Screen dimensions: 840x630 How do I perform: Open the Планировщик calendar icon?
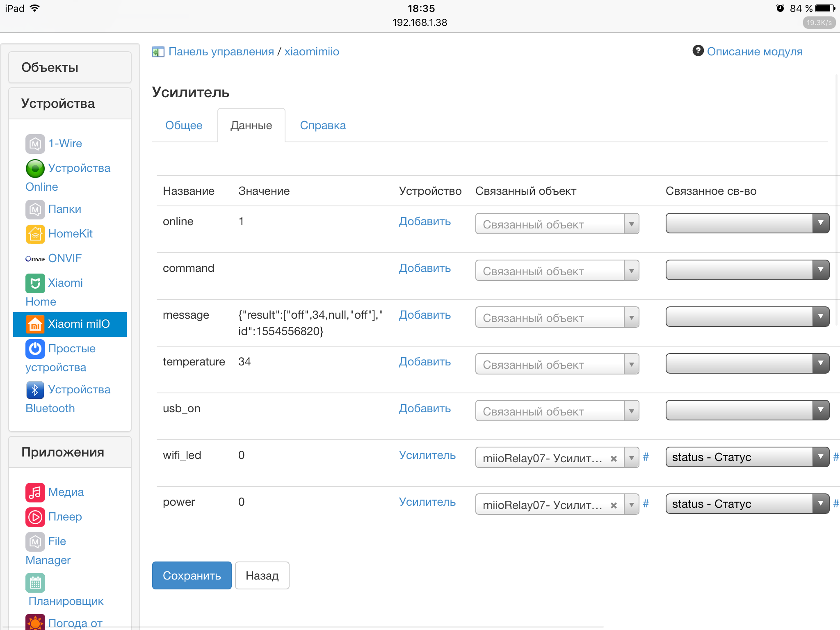[x=35, y=582]
